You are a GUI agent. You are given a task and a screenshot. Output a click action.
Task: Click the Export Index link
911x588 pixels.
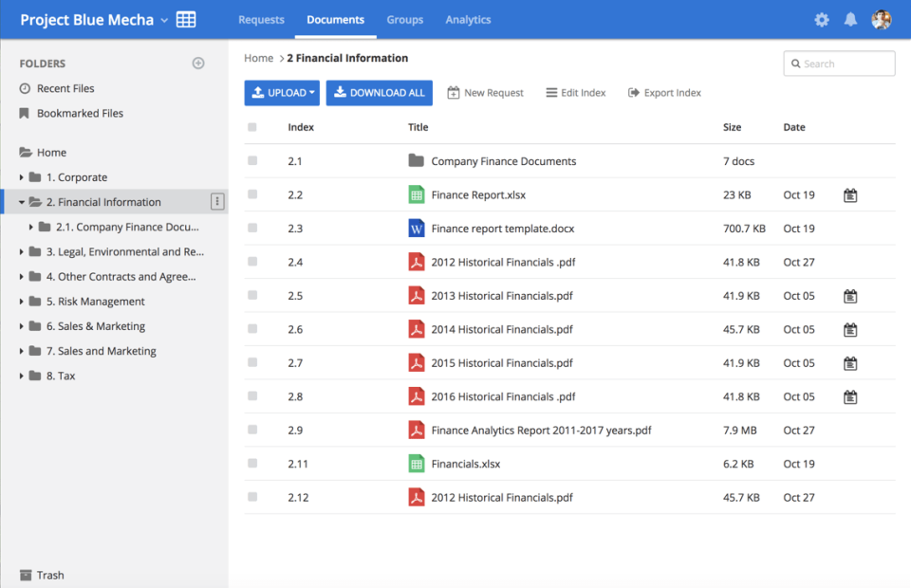tap(664, 93)
